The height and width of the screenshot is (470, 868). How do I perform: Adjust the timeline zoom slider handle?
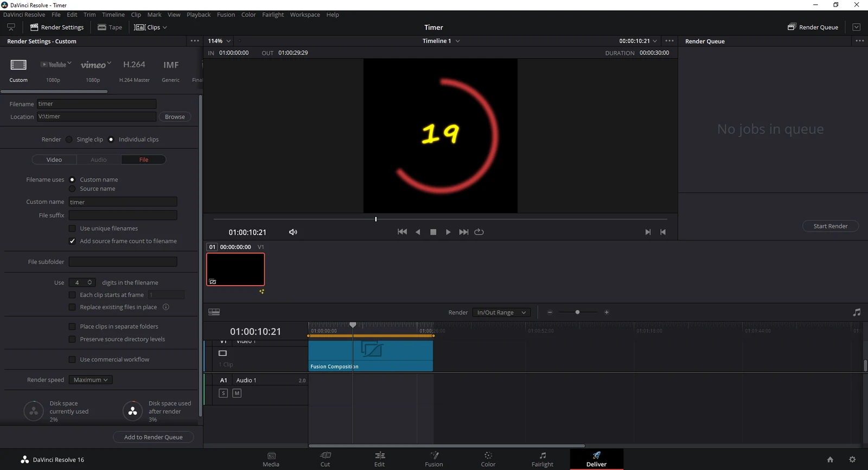[x=578, y=312]
